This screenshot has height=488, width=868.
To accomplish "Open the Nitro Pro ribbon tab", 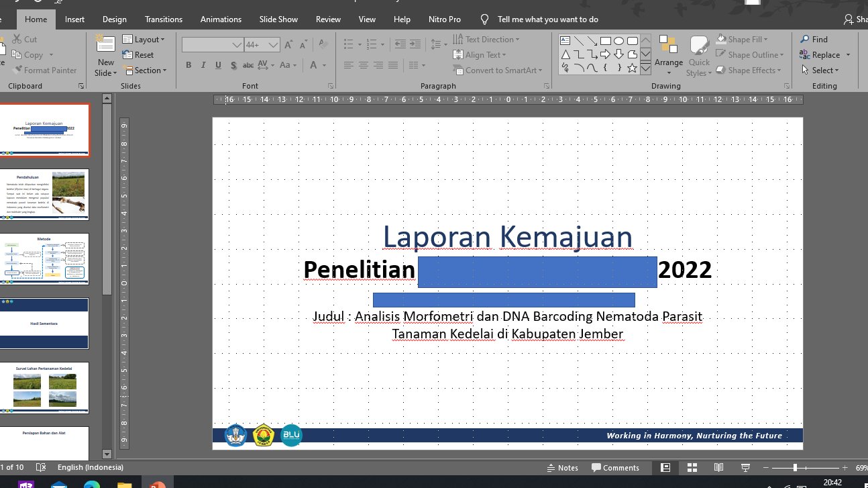I will point(444,19).
